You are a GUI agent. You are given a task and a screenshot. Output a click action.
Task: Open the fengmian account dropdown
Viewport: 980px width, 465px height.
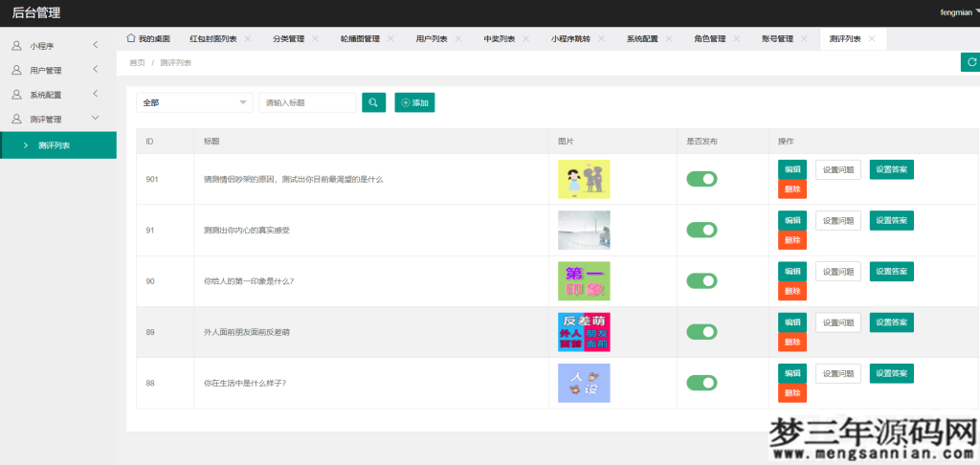(x=959, y=12)
